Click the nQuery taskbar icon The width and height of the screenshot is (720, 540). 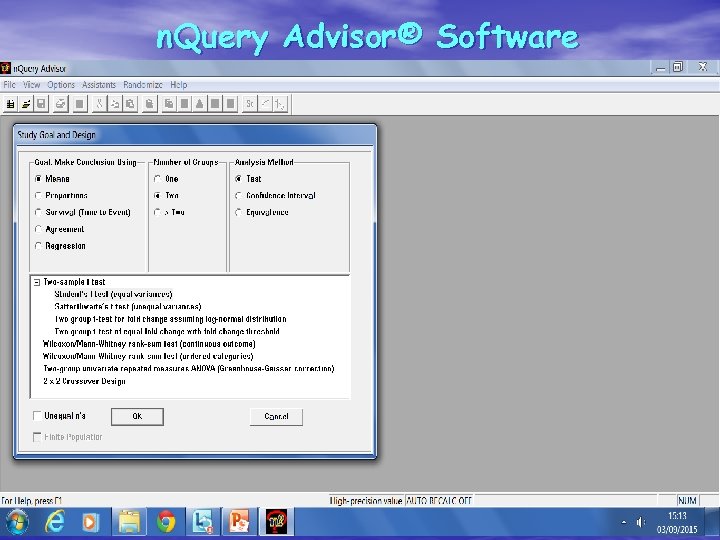pos(277,522)
